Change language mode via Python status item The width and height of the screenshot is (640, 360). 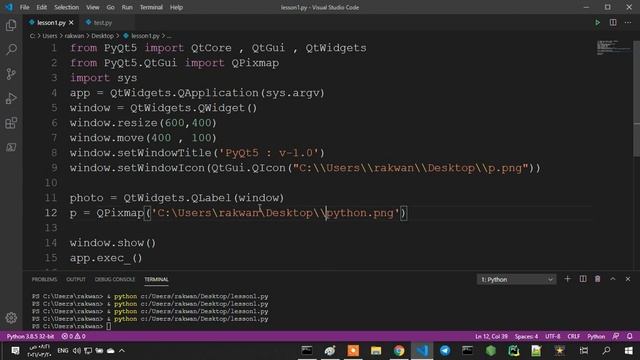point(596,336)
